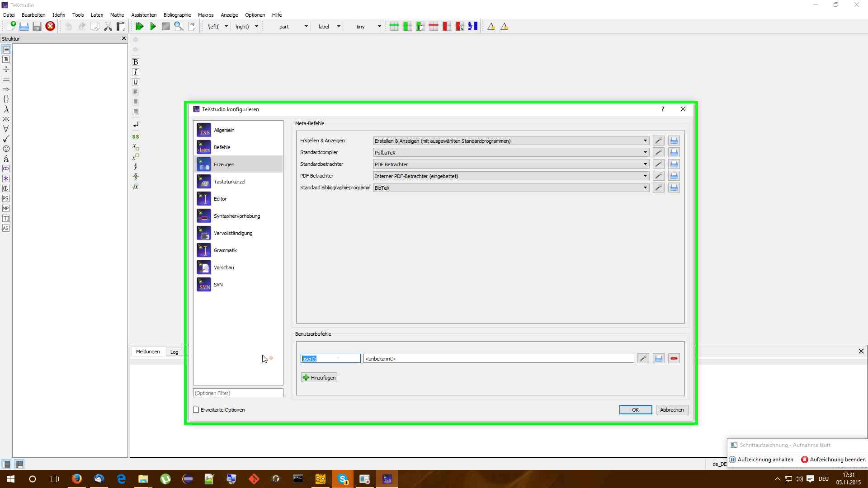868x488 pixels.
Task: Click the OK button
Action: [635, 410]
